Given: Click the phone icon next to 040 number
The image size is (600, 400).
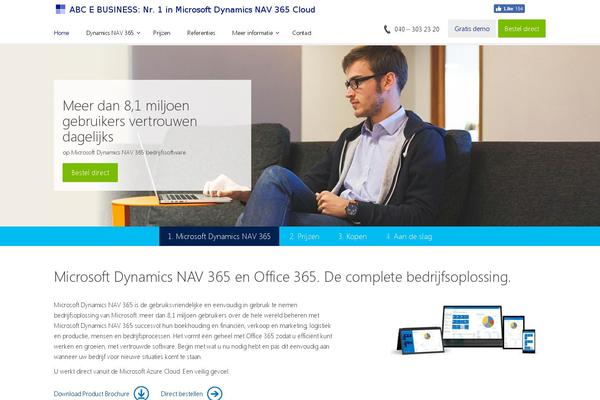Looking at the screenshot, I should click(x=387, y=29).
